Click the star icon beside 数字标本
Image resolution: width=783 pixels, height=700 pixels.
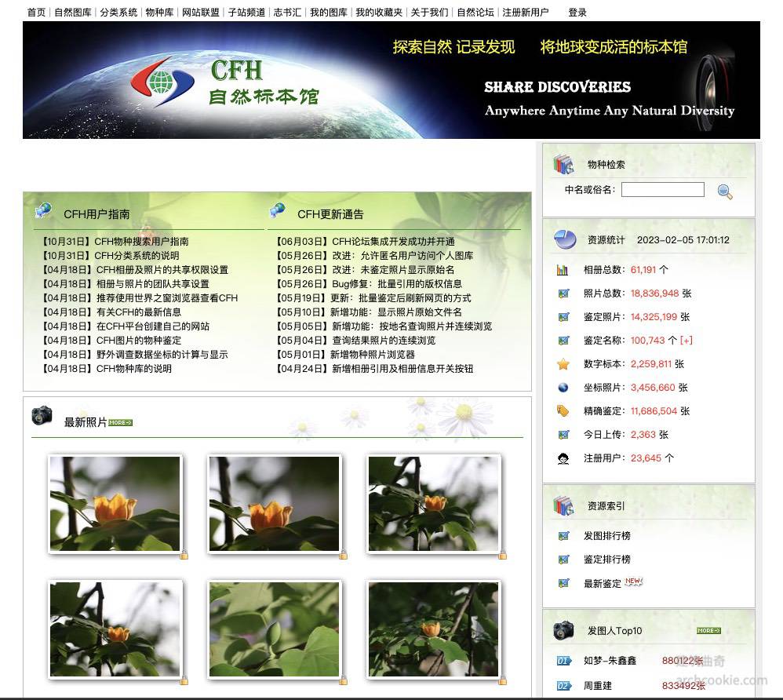(x=563, y=364)
